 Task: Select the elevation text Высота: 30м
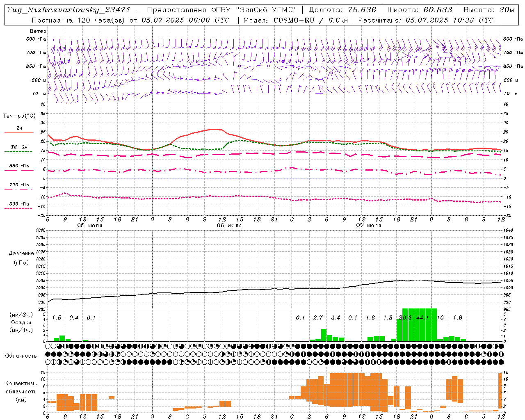(x=488, y=10)
